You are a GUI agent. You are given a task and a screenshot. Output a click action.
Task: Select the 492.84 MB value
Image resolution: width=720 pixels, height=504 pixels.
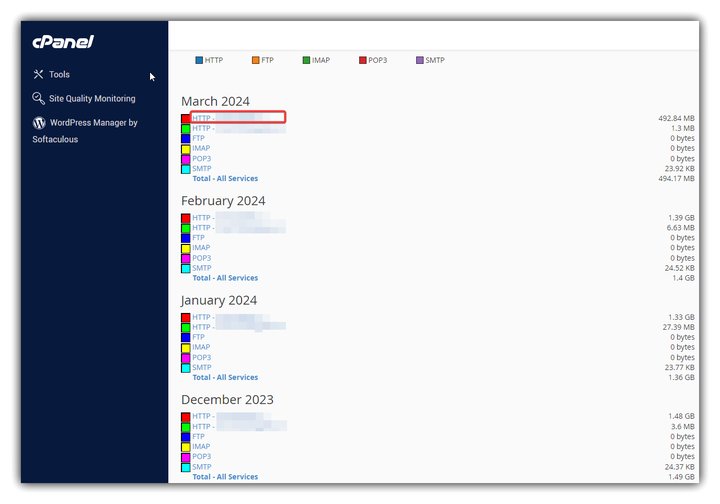click(676, 118)
